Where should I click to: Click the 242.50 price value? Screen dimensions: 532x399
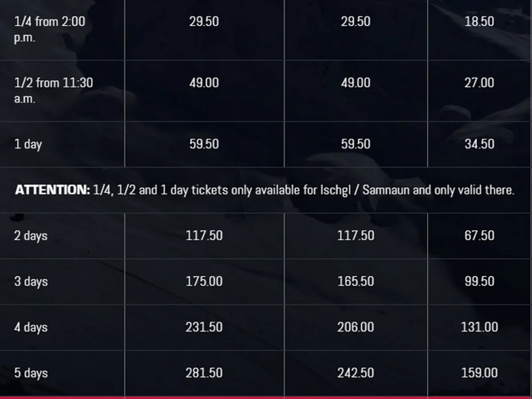[x=356, y=373]
